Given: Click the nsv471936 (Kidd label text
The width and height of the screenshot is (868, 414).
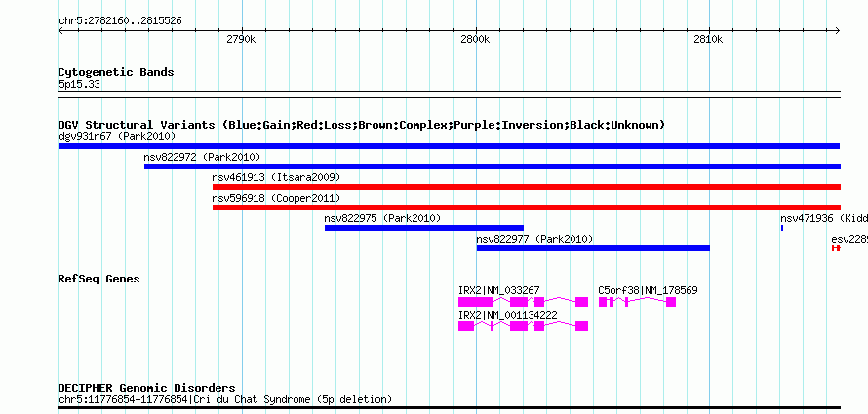Looking at the screenshot, I should click(x=824, y=218).
